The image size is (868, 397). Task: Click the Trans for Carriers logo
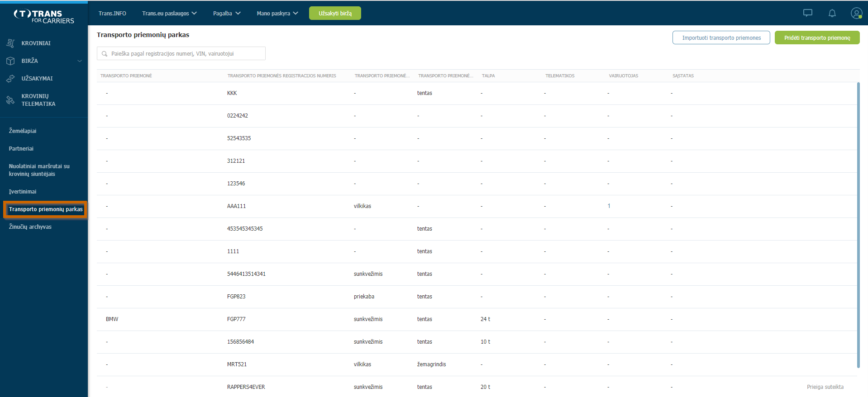(x=44, y=16)
